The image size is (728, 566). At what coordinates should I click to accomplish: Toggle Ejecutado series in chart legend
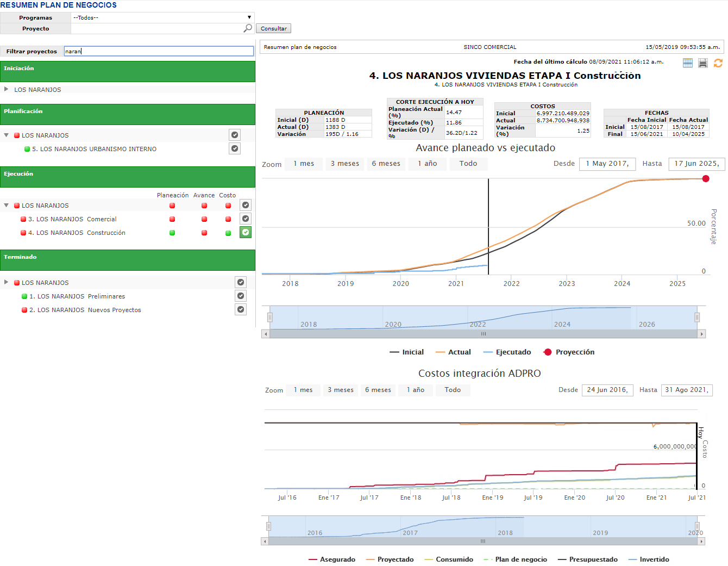click(507, 352)
